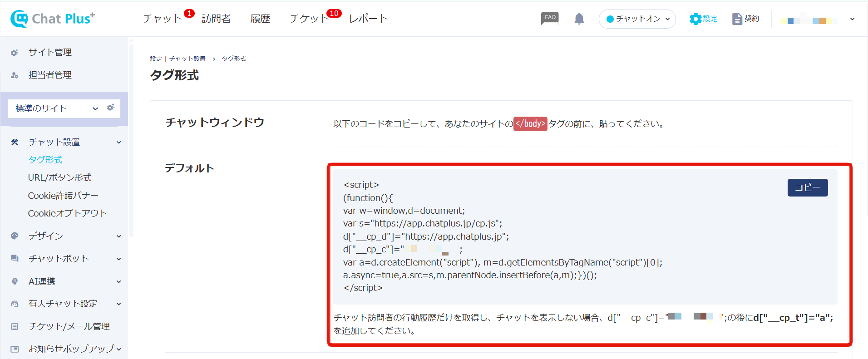Click チャット設置 breadcrumb link

click(187, 59)
